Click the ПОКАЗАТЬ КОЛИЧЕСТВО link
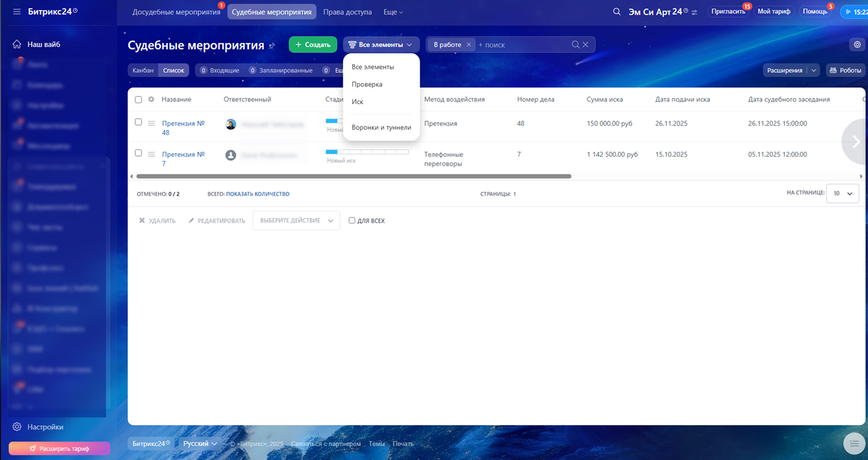This screenshot has width=868, height=460. [x=257, y=194]
